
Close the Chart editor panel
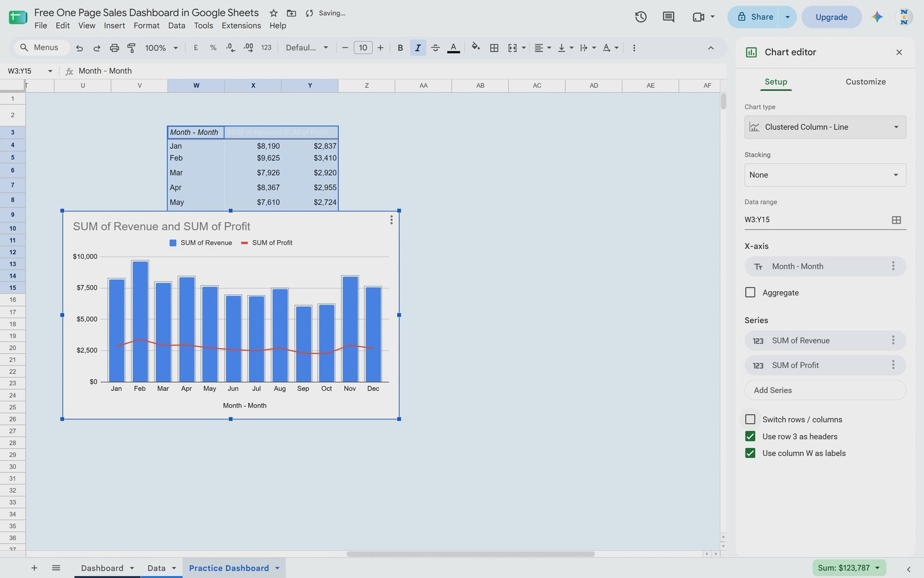click(899, 52)
